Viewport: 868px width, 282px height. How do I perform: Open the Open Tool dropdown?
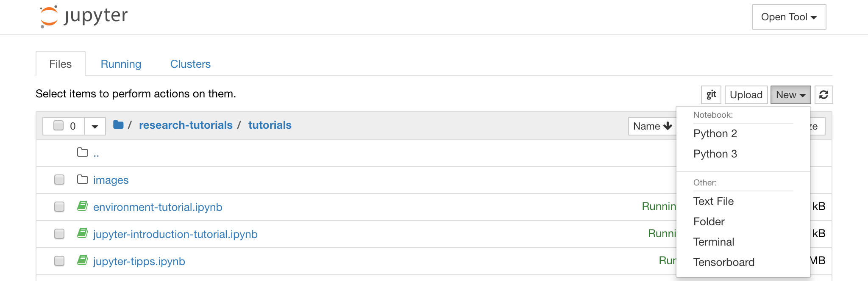[x=789, y=17]
